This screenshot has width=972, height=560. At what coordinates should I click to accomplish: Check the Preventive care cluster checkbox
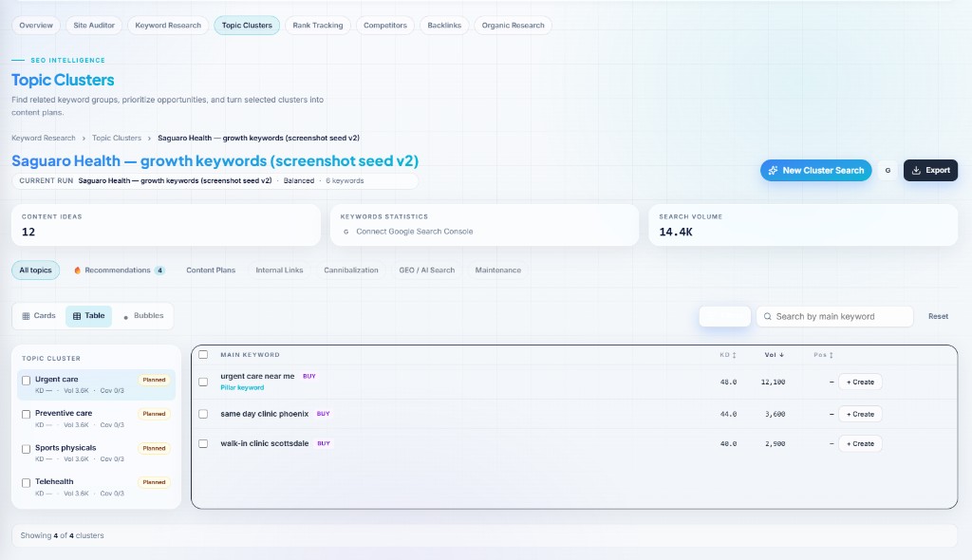pyautogui.click(x=26, y=414)
